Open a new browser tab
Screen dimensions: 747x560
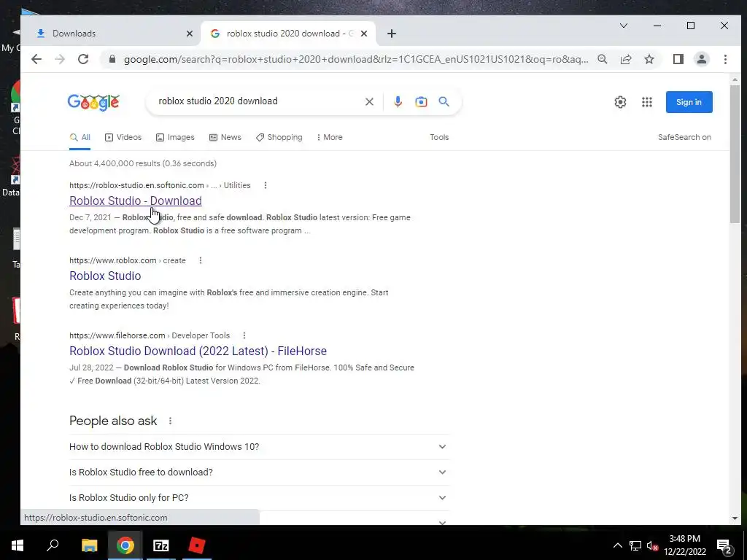tap(392, 34)
